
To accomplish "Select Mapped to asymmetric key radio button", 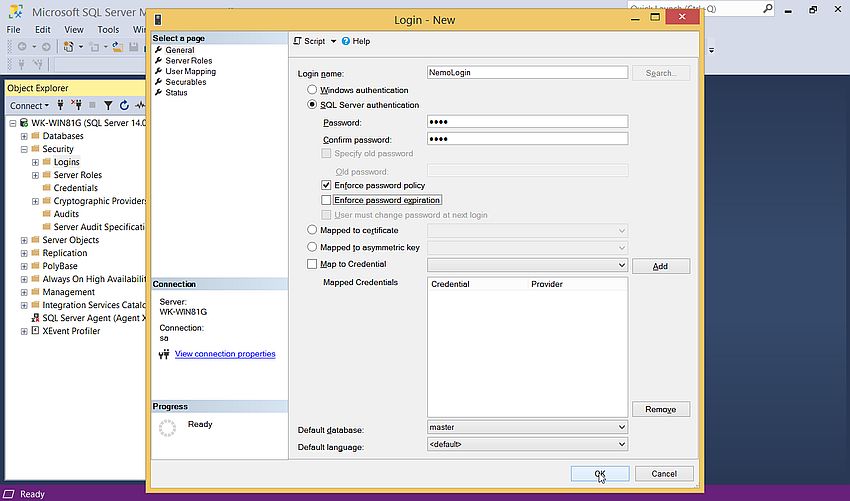I will tap(312, 247).
